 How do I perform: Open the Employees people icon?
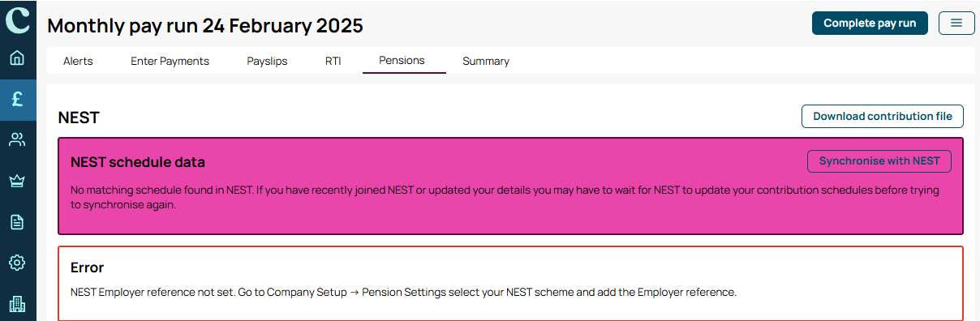17,139
